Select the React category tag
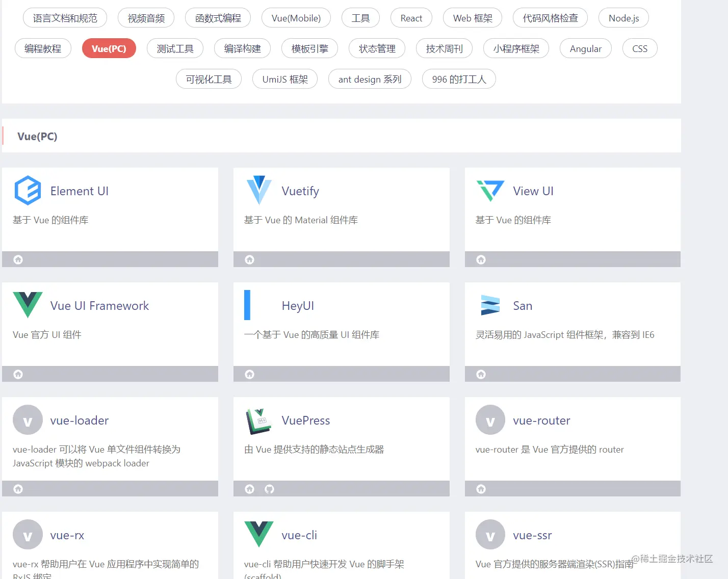Viewport: 728px width, 579px height. point(411,18)
